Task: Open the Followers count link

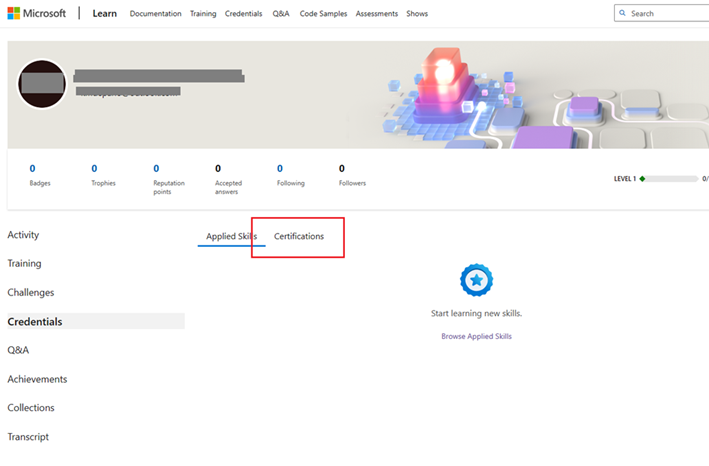Action: pos(342,169)
